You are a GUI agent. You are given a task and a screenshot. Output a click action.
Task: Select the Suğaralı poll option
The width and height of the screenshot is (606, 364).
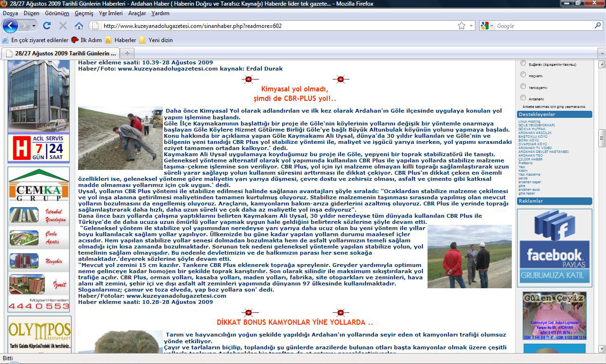(x=523, y=63)
